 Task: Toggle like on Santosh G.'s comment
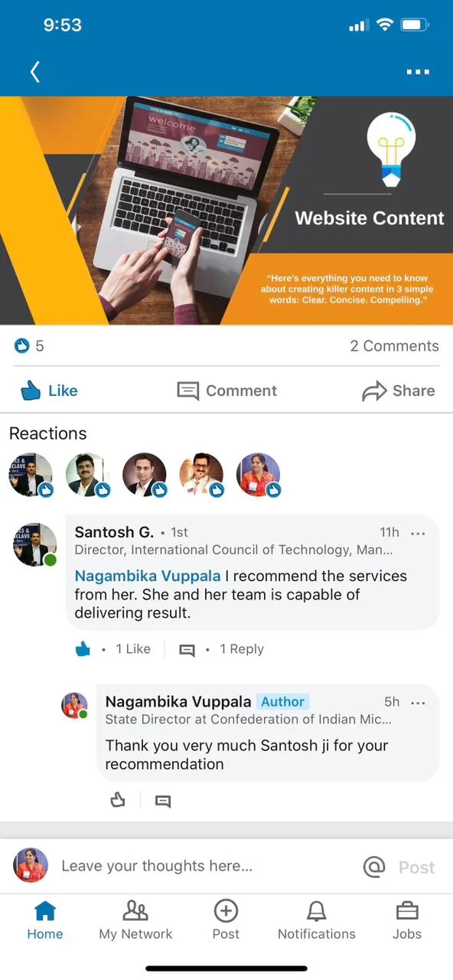[x=83, y=649]
